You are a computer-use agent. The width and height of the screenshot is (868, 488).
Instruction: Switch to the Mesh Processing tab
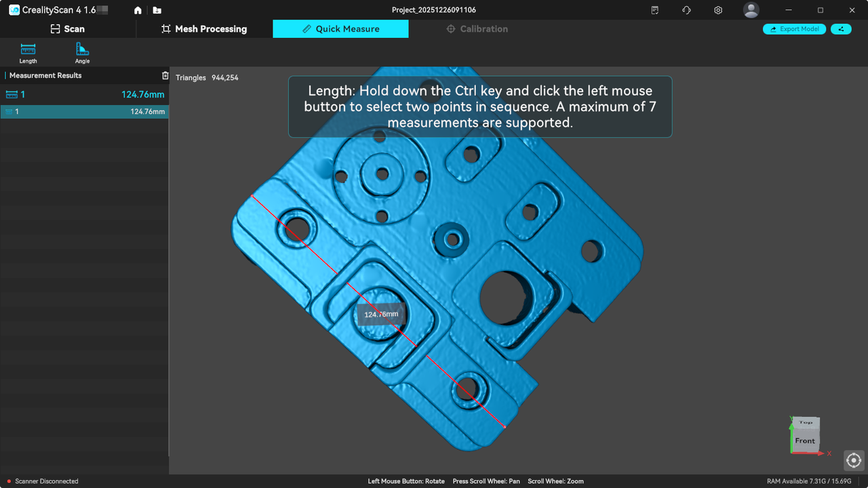click(204, 29)
